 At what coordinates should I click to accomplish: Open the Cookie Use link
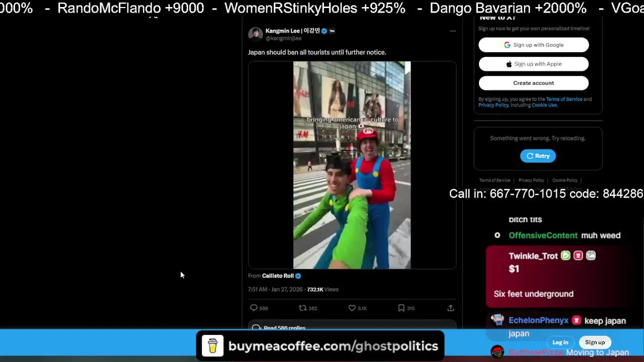(x=544, y=105)
